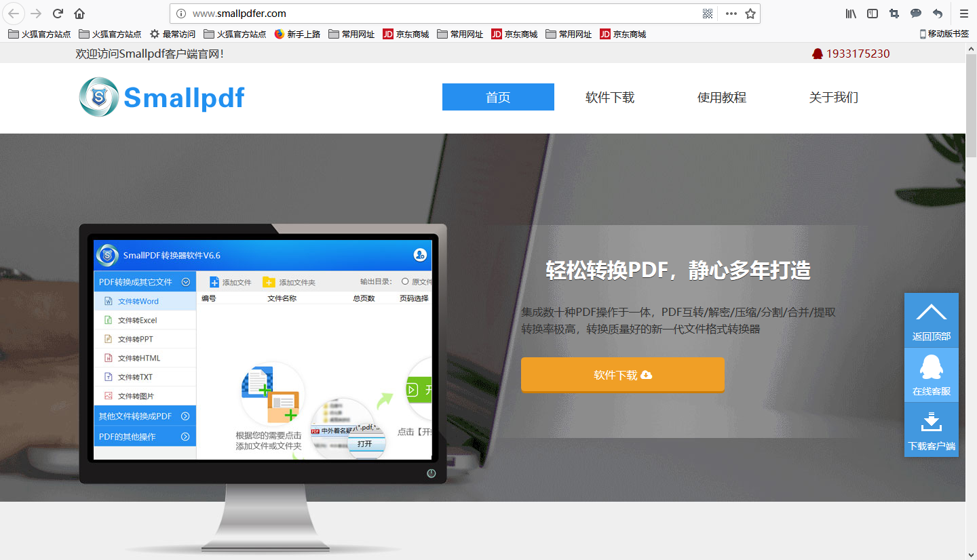Click the 添加文件夹 folder icon

point(269,282)
